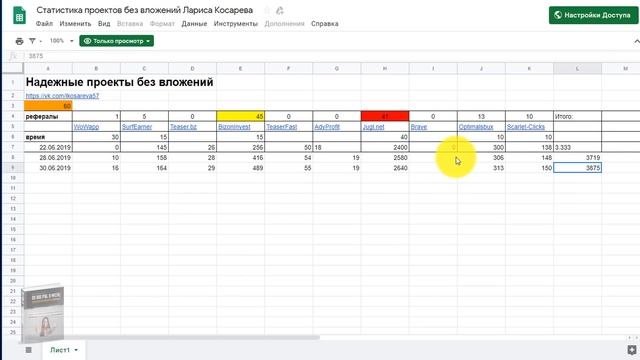The image size is (640, 360).
Task: Select the red highlighted cell in row 4
Action: [385, 116]
